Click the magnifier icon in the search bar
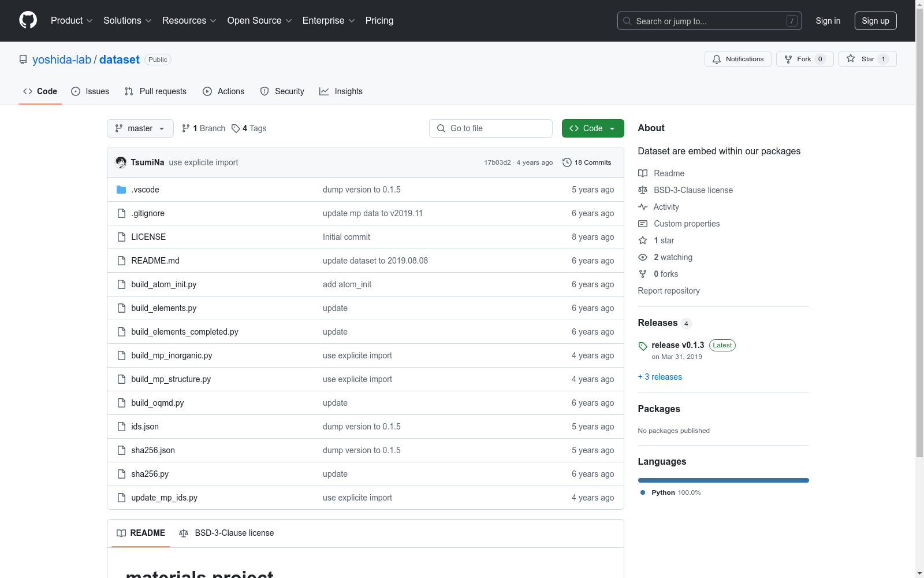Viewport: 924px width, 578px height. (627, 21)
